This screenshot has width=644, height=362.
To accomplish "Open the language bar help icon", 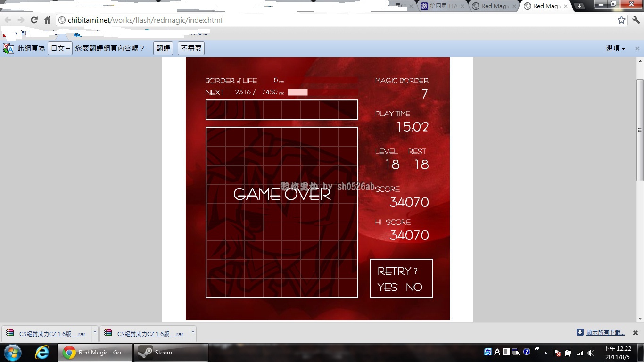I will click(527, 352).
